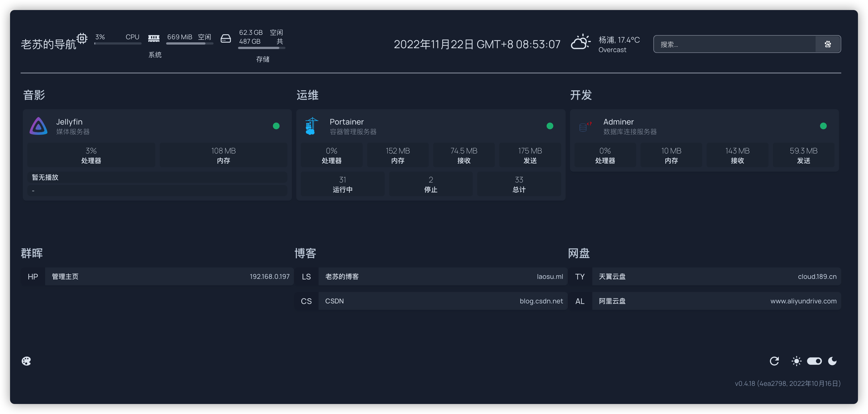Click the refresh icon at bottom right

(x=774, y=361)
